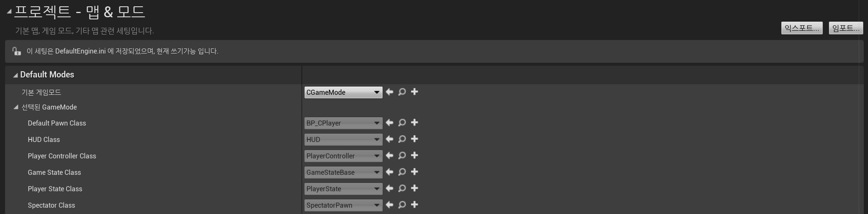The image size is (868, 214).
Task: Browse to Default Pawn Class asset
Action: pyautogui.click(x=402, y=123)
